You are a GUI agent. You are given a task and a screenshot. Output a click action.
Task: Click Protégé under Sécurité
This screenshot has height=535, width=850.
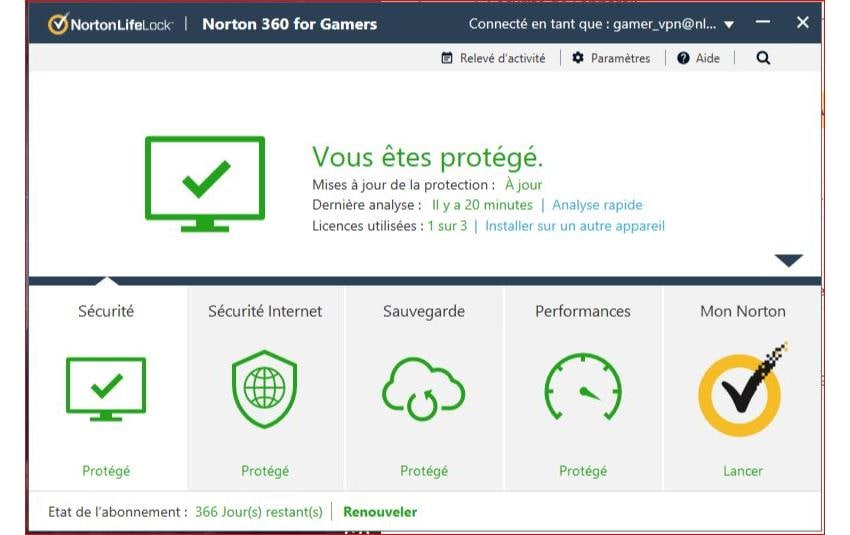point(106,471)
